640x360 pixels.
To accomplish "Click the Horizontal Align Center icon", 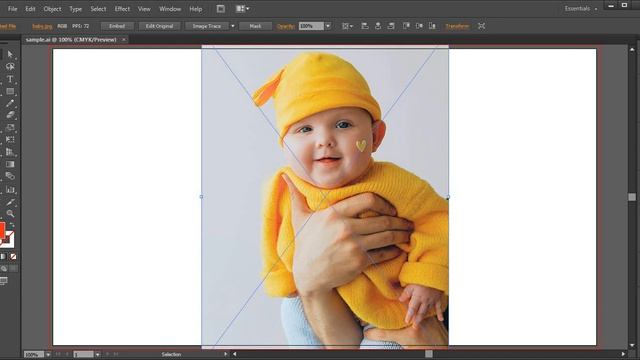I will click(378, 26).
